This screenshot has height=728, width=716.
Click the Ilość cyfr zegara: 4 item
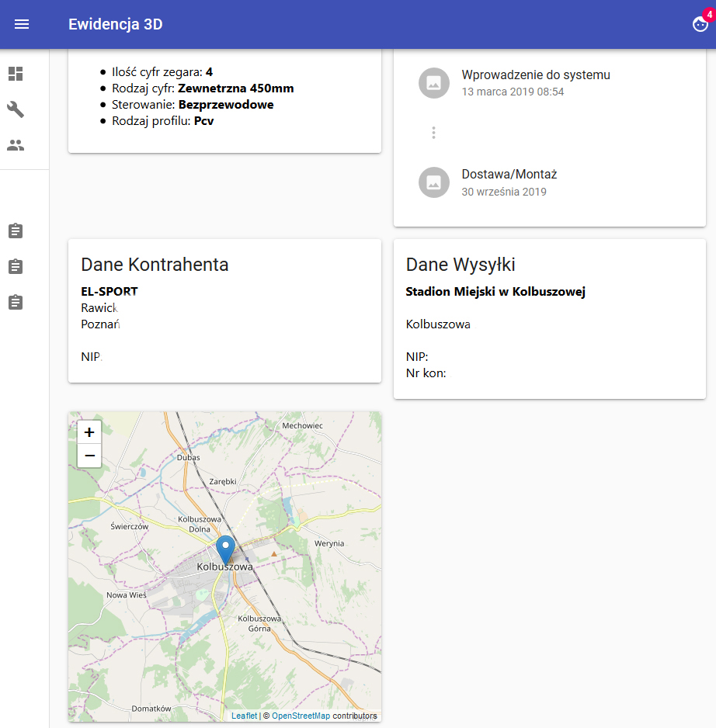[x=162, y=72]
